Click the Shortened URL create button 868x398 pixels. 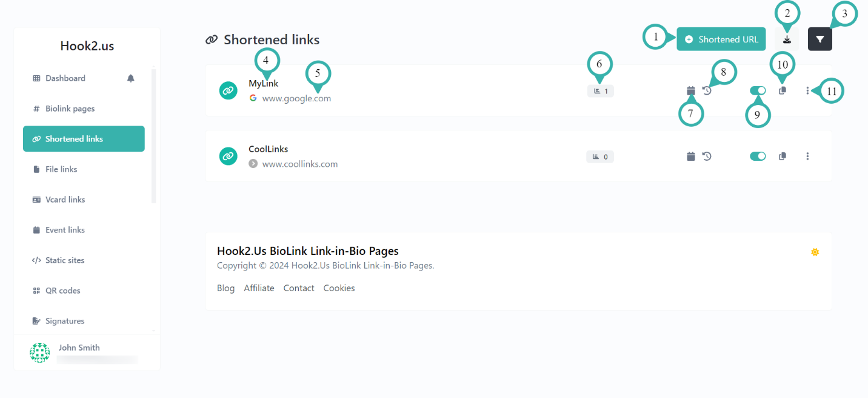[721, 39]
